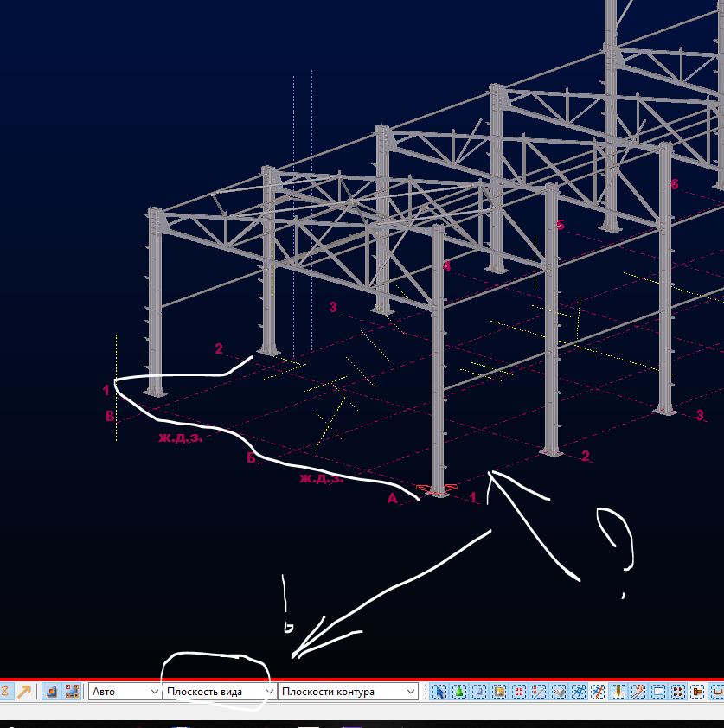Screen dimensions: 724x728
Task: Click the Select reference models icon
Action: pos(559,692)
